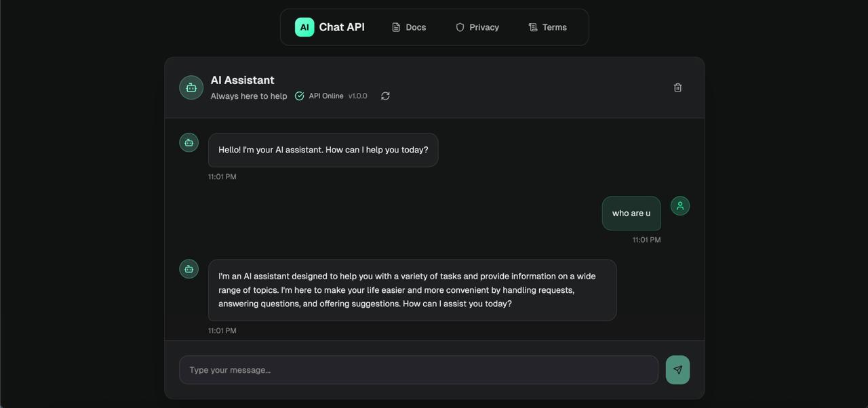The height and width of the screenshot is (408, 868).
Task: Click inside the Type your message field
Action: pyautogui.click(x=418, y=369)
